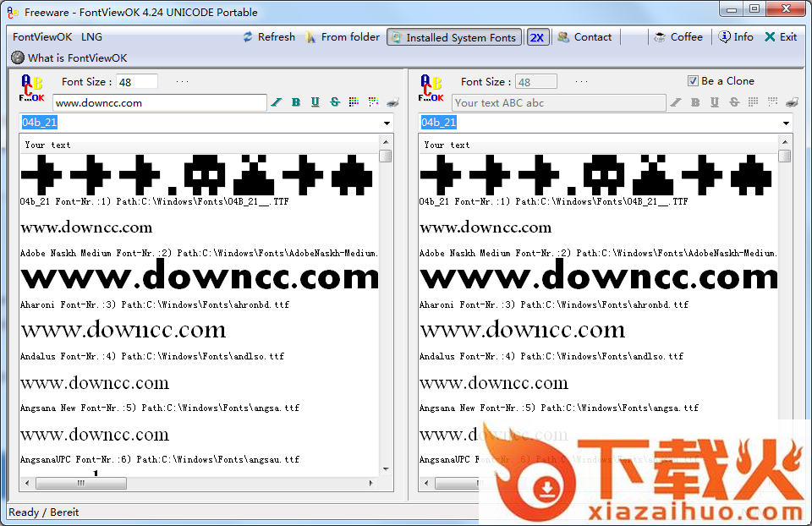Click right pane underline icon
812x526 pixels.
pos(715,102)
